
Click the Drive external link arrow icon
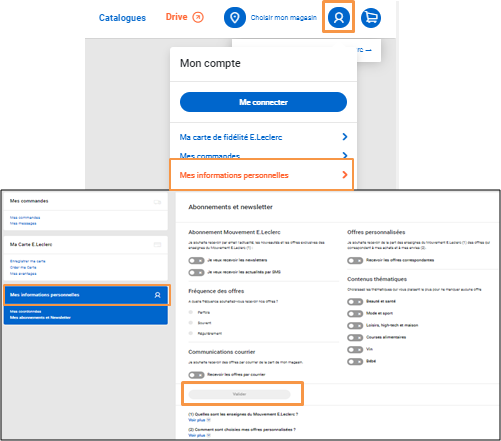(198, 17)
